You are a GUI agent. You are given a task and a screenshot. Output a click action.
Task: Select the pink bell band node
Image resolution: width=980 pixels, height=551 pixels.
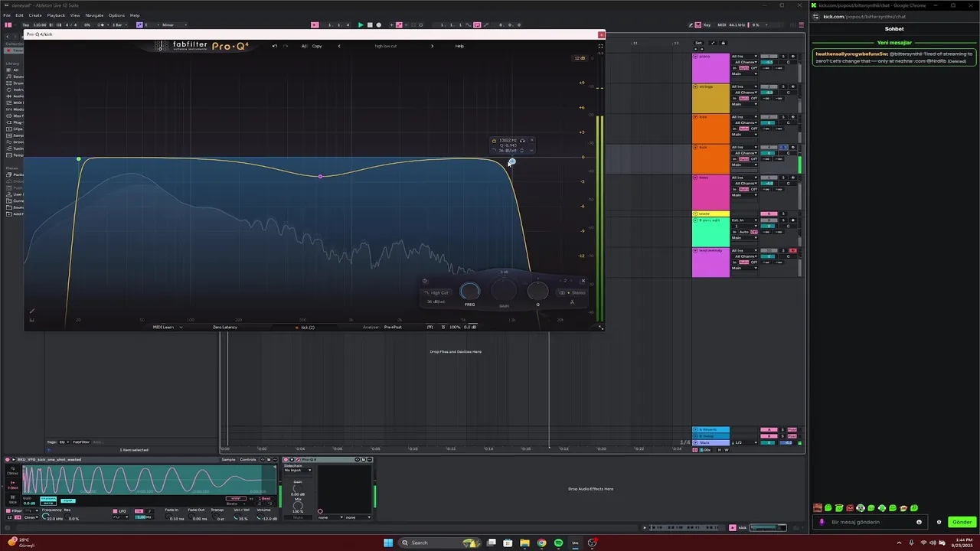pyautogui.click(x=320, y=177)
